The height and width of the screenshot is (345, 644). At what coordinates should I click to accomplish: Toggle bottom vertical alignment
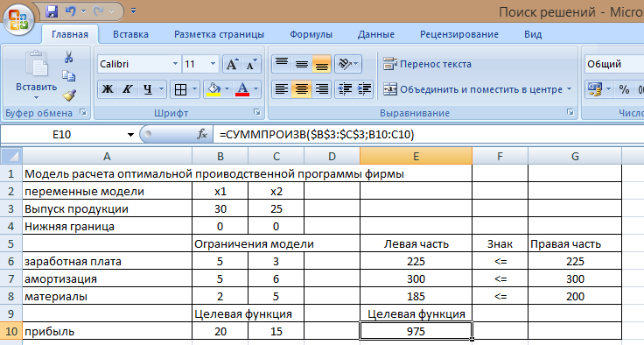[x=322, y=64]
